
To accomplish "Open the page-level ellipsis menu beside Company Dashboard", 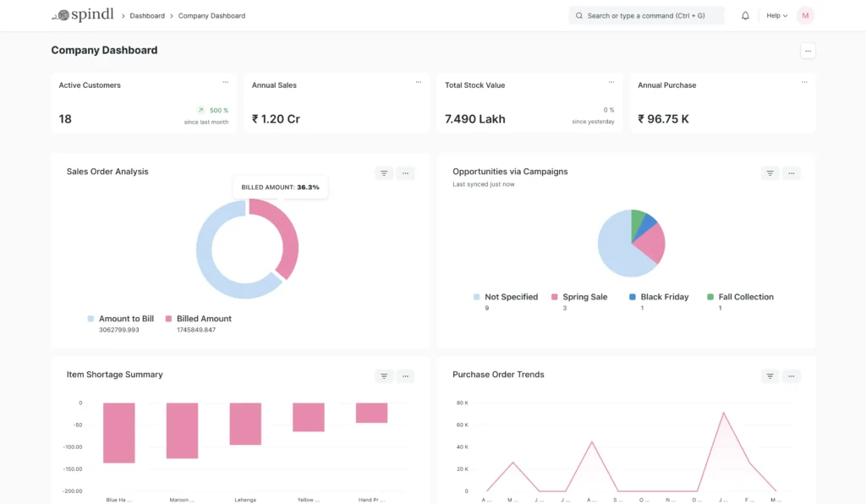I will 808,51.
